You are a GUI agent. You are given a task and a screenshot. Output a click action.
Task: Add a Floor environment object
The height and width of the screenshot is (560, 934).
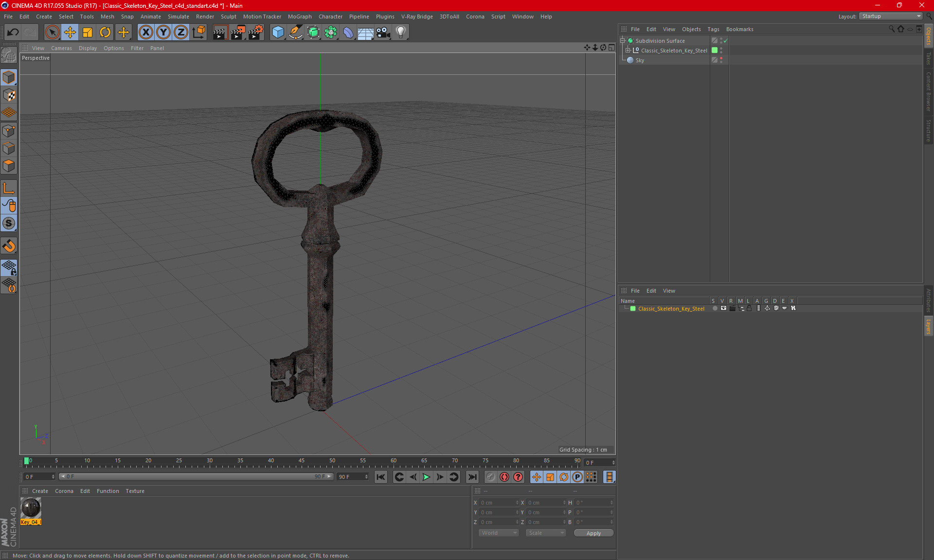[x=366, y=33]
